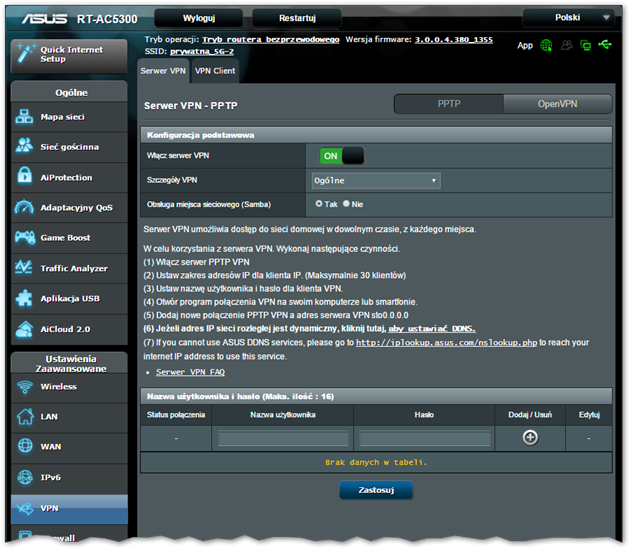Click the VPN sidebar icon
This screenshot has width=630, height=550.
[x=25, y=508]
